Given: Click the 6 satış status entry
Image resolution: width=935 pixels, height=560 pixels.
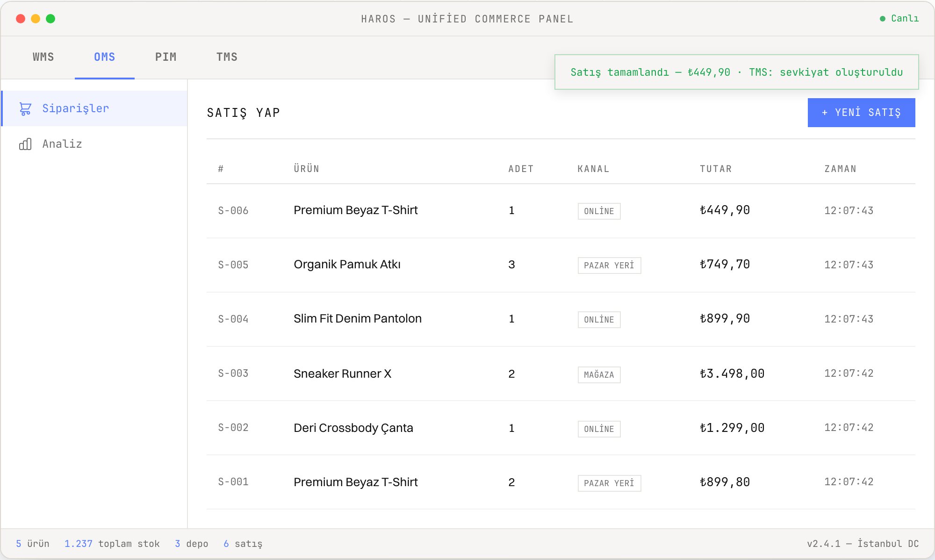Looking at the screenshot, I should [x=243, y=544].
